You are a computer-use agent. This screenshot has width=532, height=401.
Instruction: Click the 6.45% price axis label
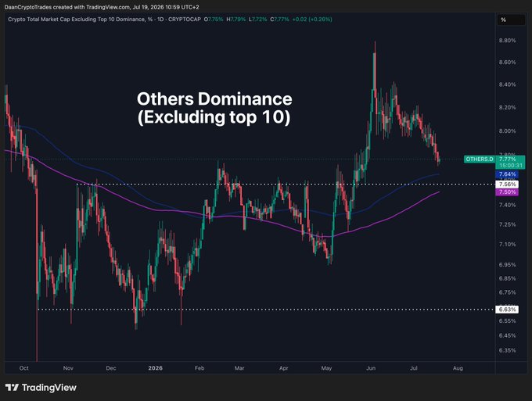507,335
